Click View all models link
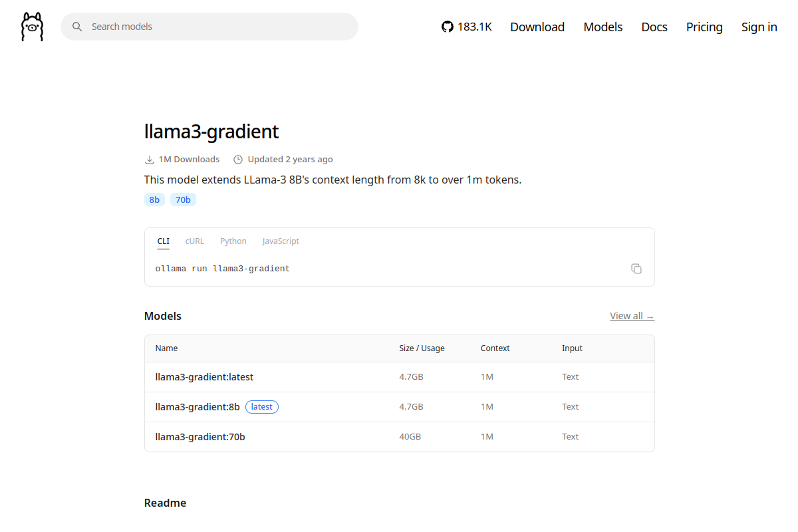The image size is (798, 532). 632,316
